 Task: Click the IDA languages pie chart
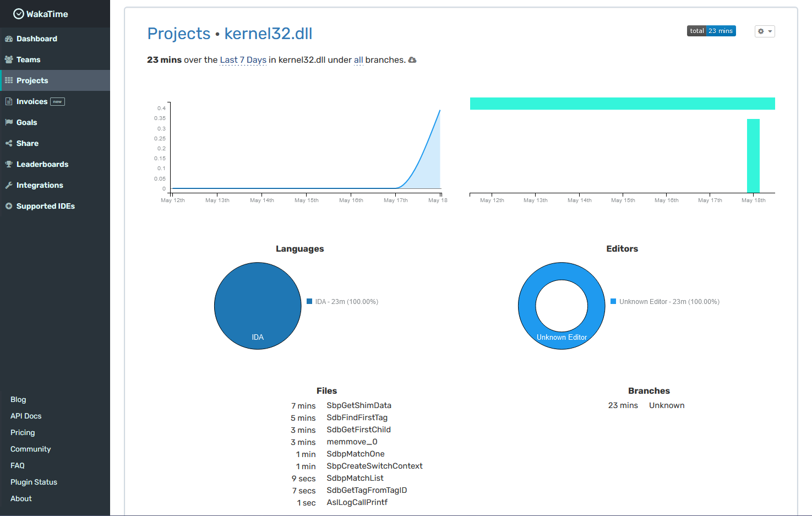[258, 306]
